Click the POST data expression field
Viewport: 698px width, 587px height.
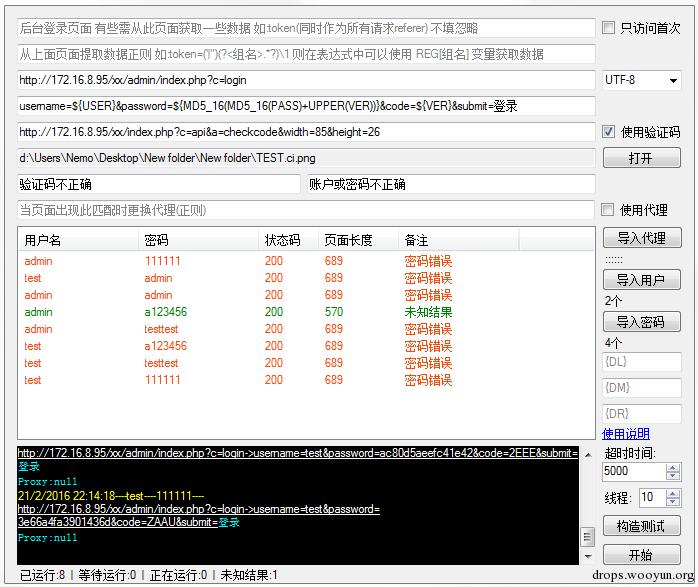coord(306,106)
